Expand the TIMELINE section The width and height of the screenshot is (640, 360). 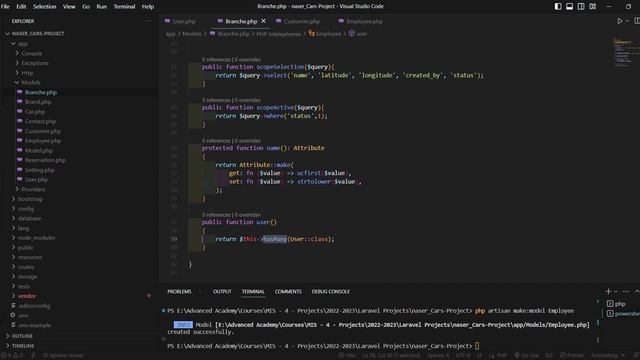7,346
